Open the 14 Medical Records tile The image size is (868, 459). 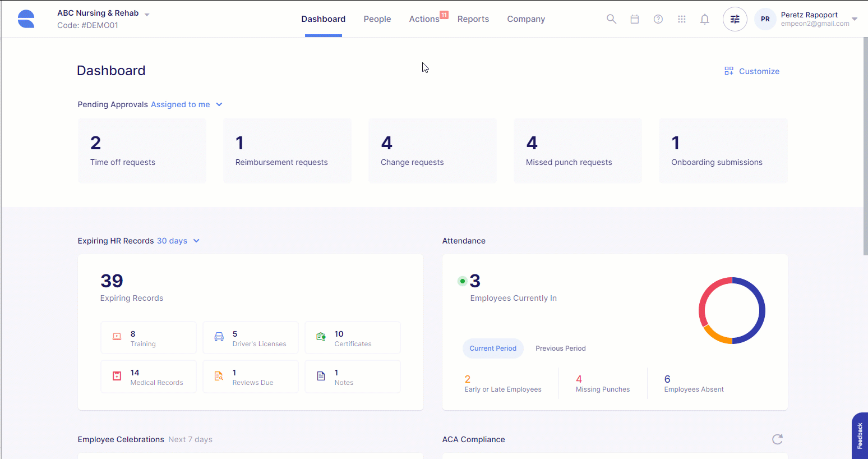pyautogui.click(x=149, y=377)
